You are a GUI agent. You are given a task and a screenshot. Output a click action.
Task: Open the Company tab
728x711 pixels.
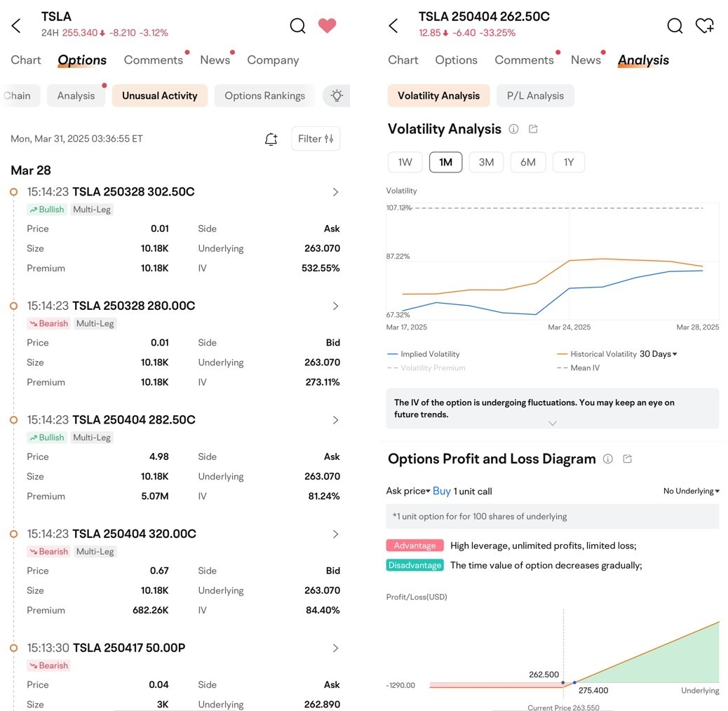[x=273, y=60]
